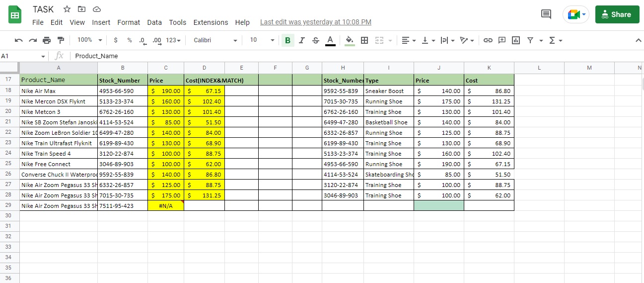Viewport: 644px width, 283px height.
Task: Format as currency with dollar icon
Action: pyautogui.click(x=116, y=40)
